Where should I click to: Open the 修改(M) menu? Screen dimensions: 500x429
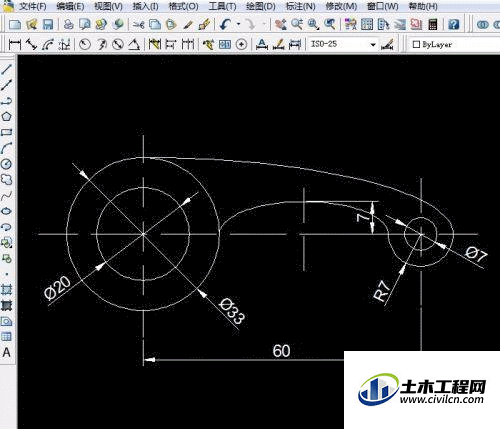coord(341,6)
